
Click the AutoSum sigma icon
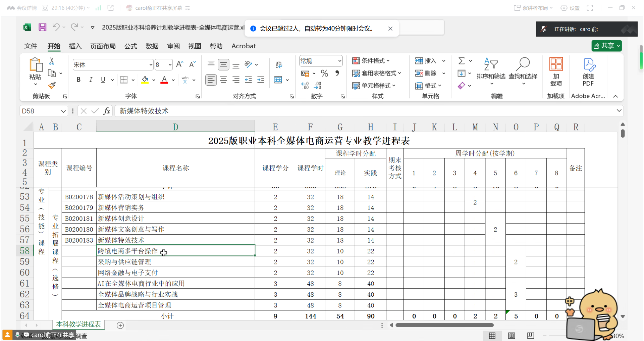pyautogui.click(x=462, y=61)
